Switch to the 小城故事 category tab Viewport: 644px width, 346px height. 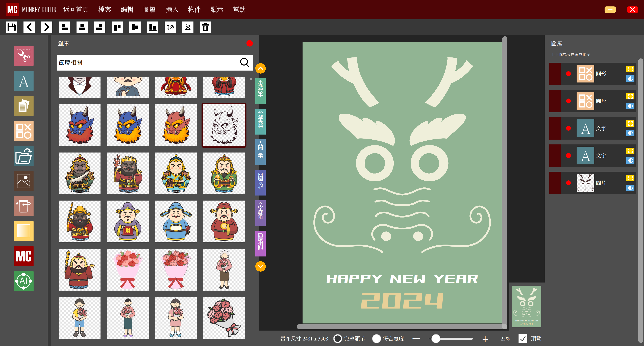click(x=260, y=91)
